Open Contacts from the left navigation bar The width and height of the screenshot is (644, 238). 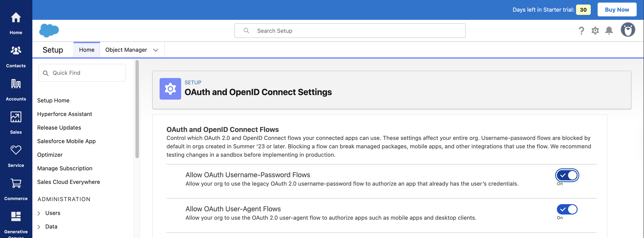pyautogui.click(x=16, y=51)
